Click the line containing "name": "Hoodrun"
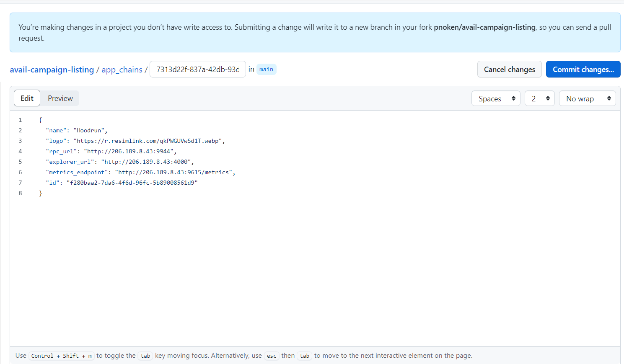 click(77, 131)
